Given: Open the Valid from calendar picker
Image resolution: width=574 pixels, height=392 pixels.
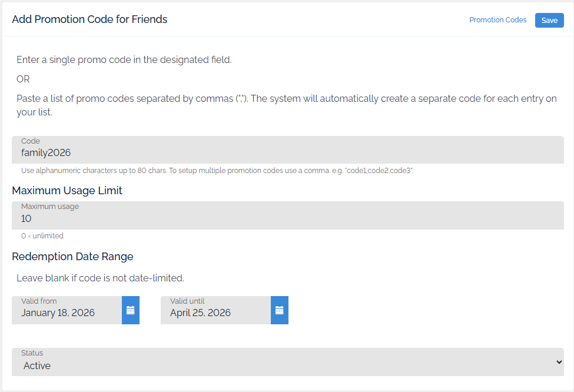Looking at the screenshot, I should (130, 310).
